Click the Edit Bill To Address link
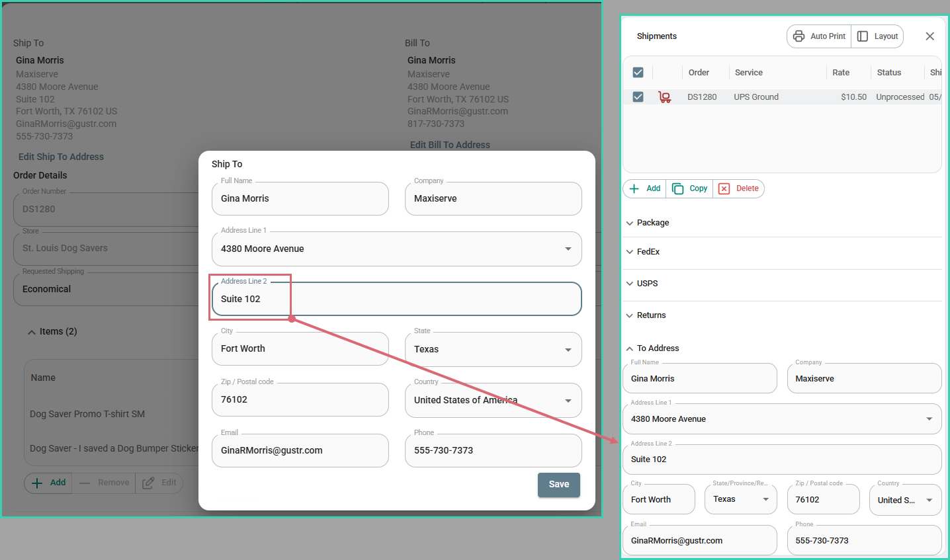The width and height of the screenshot is (950, 560). [x=450, y=145]
